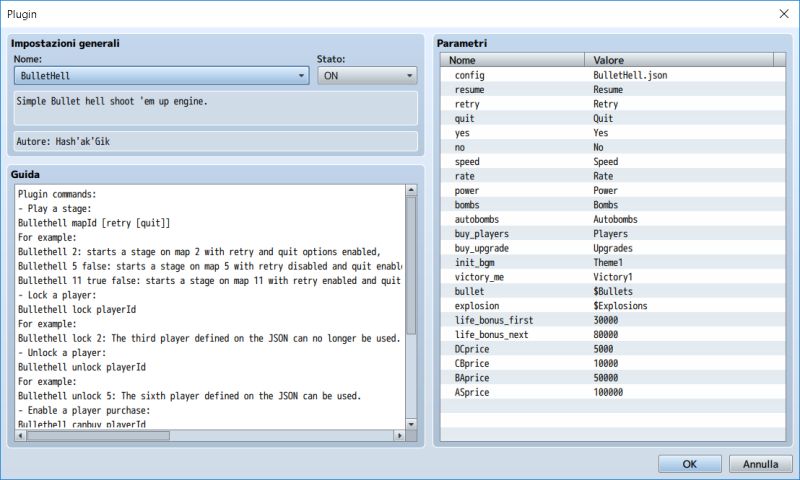Open the Nome plugin dropdown showing BulletHell

161,75
